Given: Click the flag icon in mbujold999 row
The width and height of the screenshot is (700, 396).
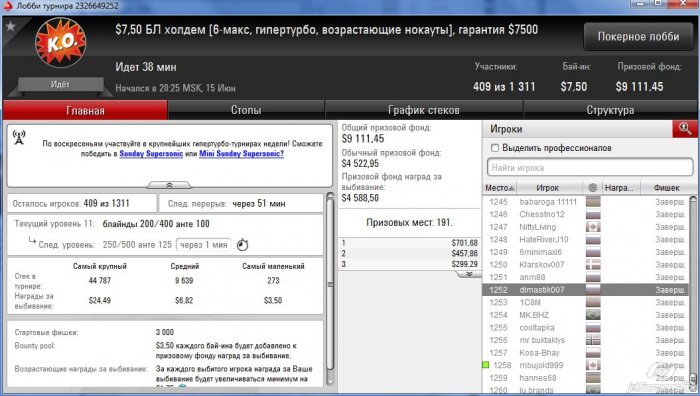Looking at the screenshot, I should coord(593,365).
